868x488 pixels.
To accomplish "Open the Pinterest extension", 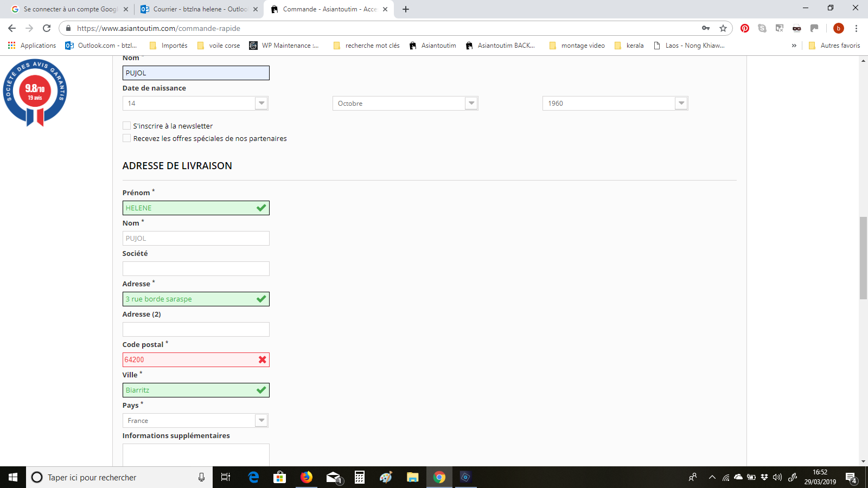I will [745, 28].
